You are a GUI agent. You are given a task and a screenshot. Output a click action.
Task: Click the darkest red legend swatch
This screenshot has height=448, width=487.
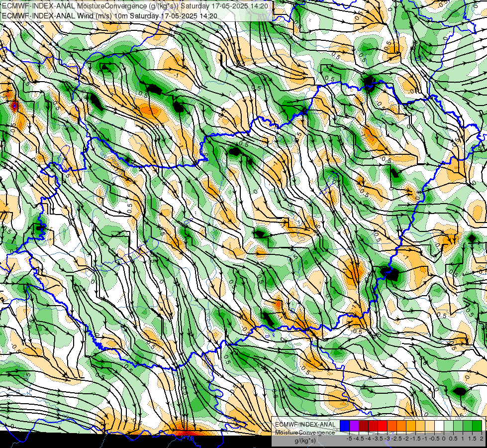point(364,426)
